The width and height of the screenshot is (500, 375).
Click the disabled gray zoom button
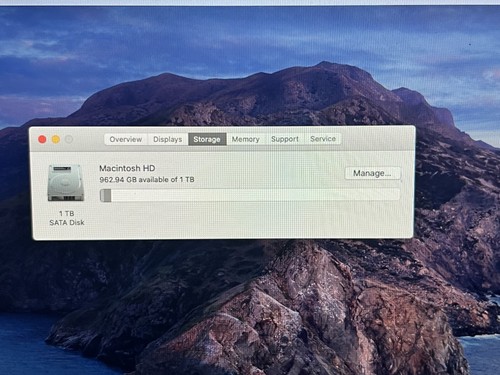69,139
